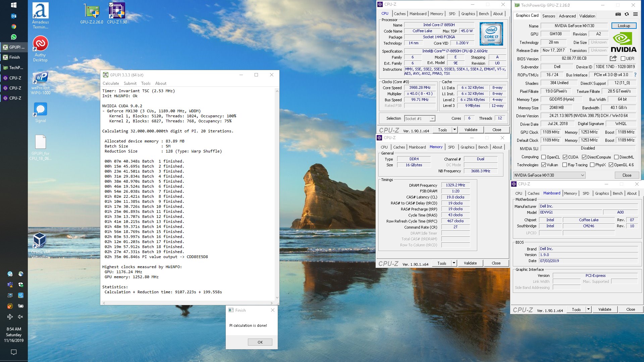The height and width of the screenshot is (362, 644).
Task: Toggle the UEFI checkbox in GPU-Z
Action: pos(623,58)
